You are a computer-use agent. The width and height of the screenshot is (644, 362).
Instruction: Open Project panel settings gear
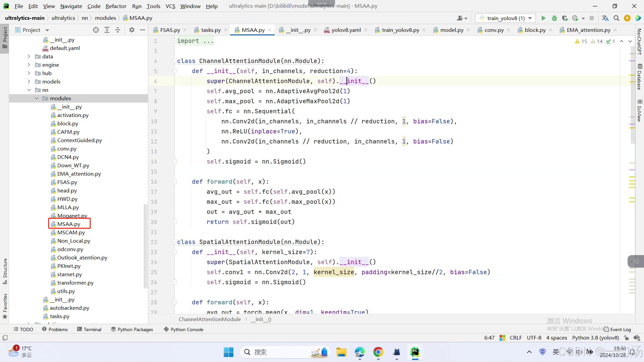(x=132, y=30)
